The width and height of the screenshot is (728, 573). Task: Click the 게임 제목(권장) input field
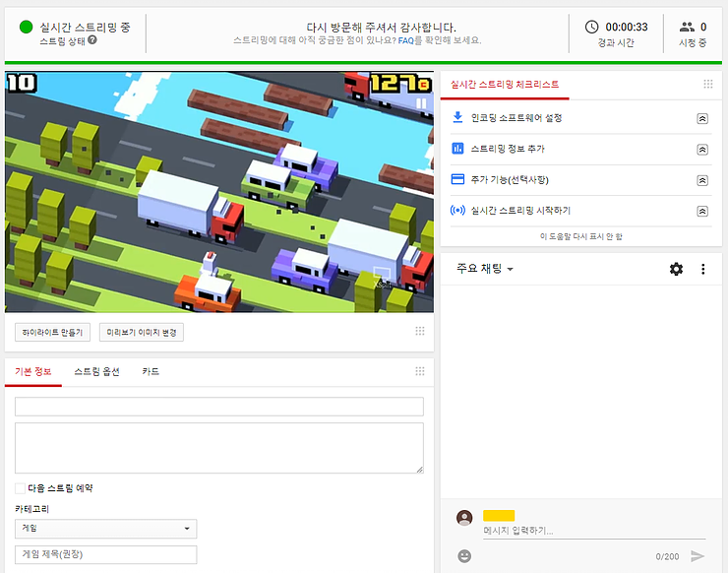106,554
